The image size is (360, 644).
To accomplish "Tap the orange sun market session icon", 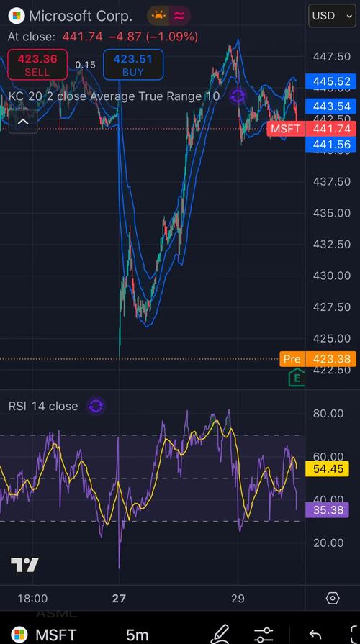I will coord(158,16).
